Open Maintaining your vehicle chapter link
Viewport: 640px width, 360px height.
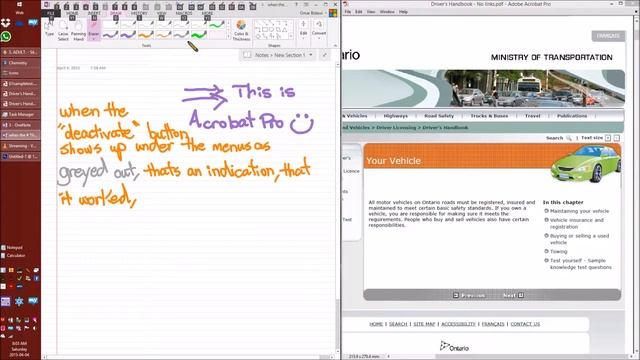[579, 211]
